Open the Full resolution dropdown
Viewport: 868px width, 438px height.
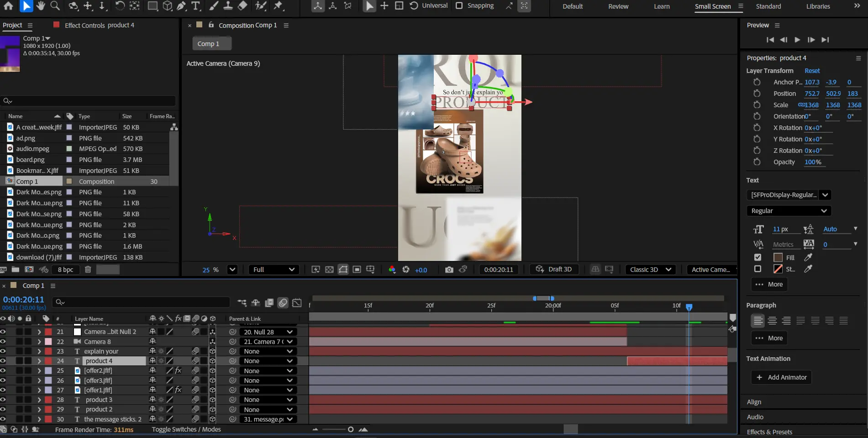coord(274,270)
